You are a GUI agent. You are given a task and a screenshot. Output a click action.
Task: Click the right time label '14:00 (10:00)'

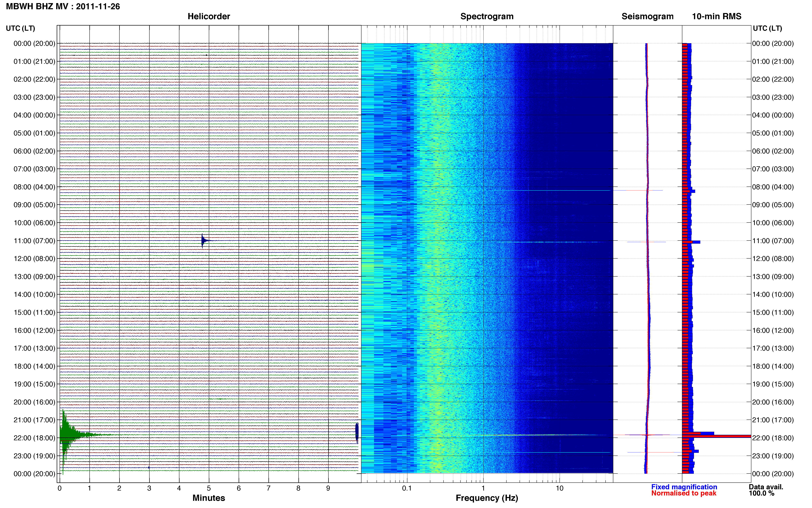[773, 295]
